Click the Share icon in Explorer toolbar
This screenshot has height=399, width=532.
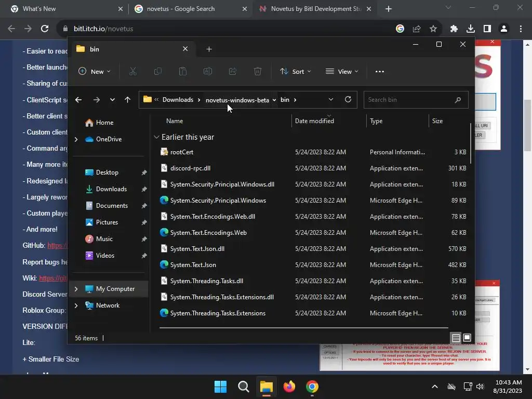click(233, 71)
